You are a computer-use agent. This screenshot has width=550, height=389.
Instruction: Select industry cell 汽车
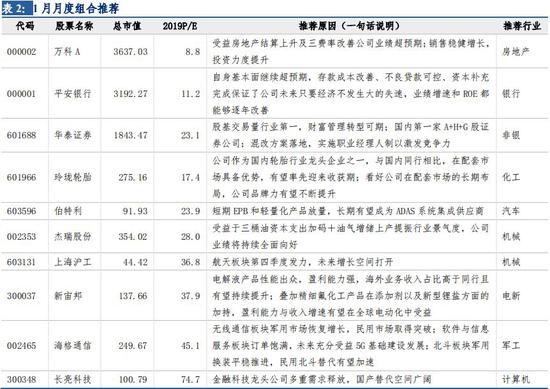point(511,211)
